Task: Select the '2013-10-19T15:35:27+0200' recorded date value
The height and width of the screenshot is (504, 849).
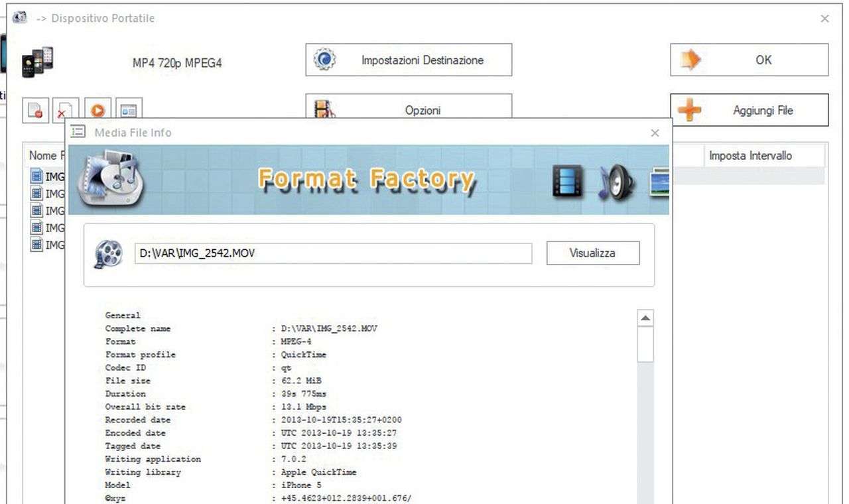Action: point(342,420)
